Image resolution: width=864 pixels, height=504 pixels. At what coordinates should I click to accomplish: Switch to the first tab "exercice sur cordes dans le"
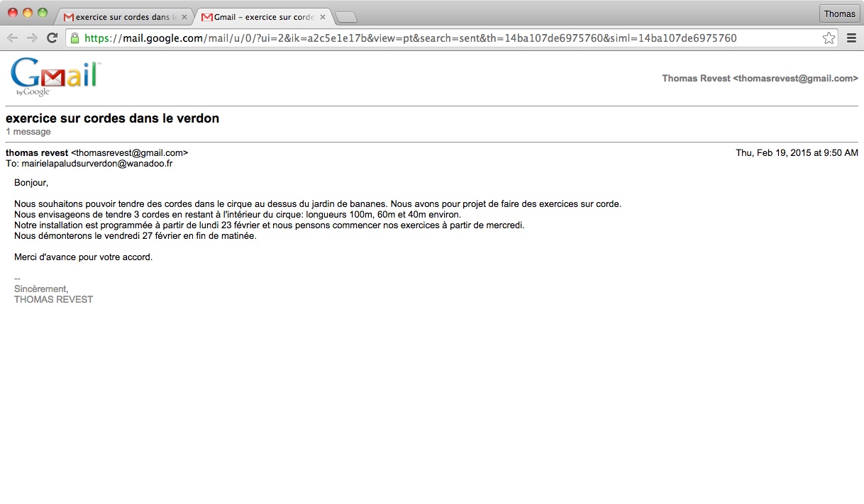pos(121,17)
